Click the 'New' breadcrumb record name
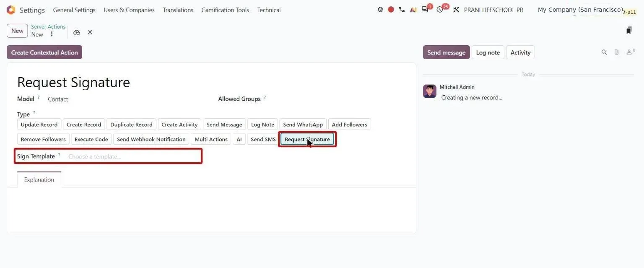This screenshot has height=268, width=644. click(x=37, y=34)
